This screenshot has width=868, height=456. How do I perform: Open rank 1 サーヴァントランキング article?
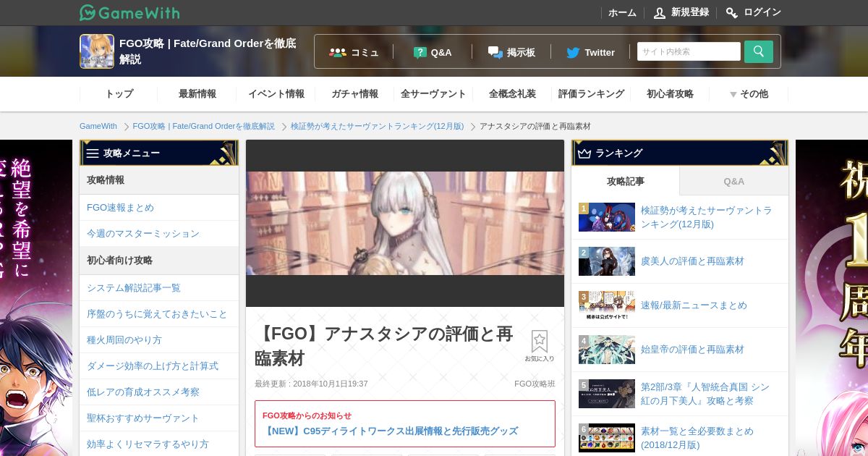(707, 217)
